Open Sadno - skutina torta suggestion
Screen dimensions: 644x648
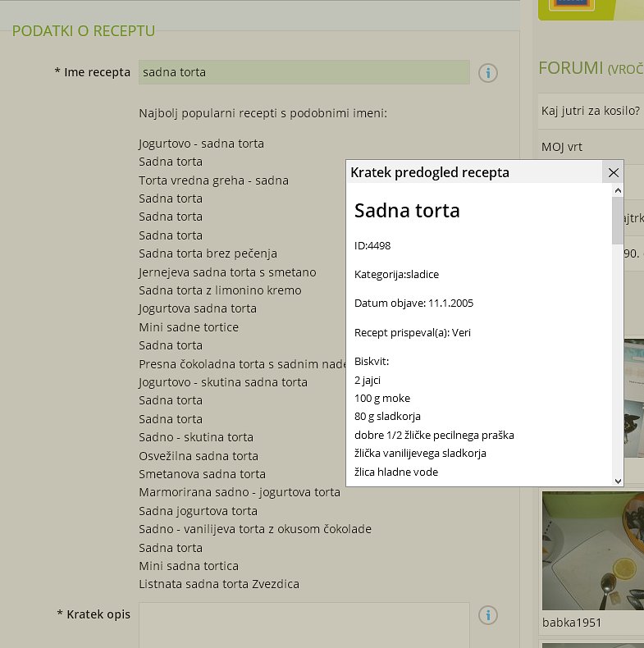196,437
